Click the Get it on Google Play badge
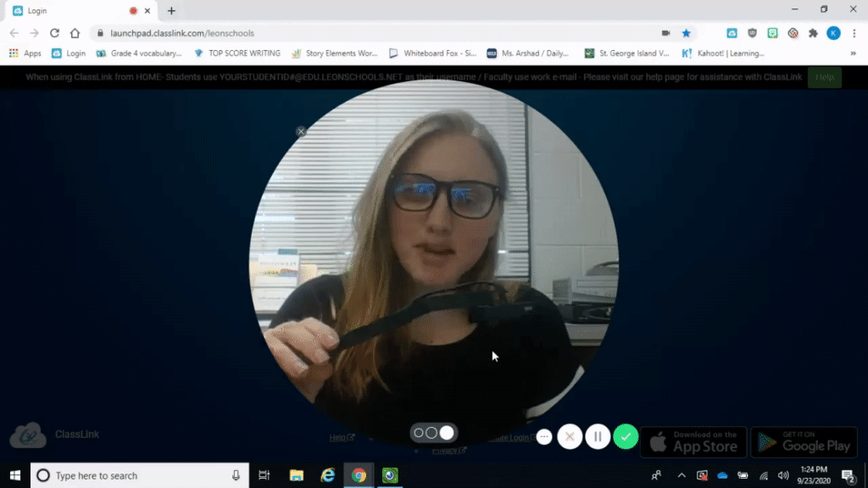This screenshot has width=868, height=488. [804, 442]
